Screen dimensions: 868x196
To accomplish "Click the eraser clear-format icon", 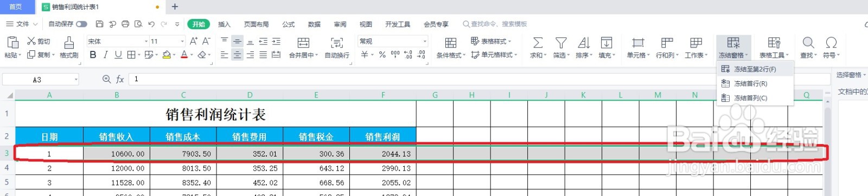I will click(x=202, y=55).
